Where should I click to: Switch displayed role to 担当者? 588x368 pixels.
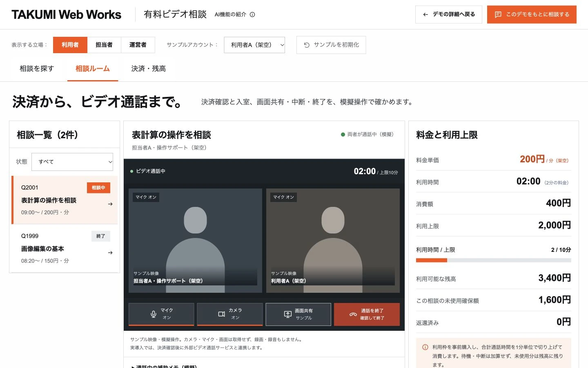click(104, 45)
